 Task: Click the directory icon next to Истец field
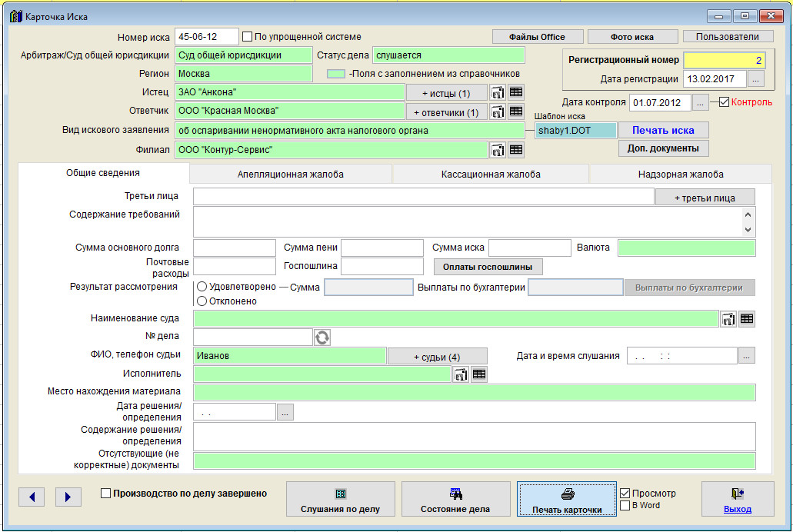498,93
